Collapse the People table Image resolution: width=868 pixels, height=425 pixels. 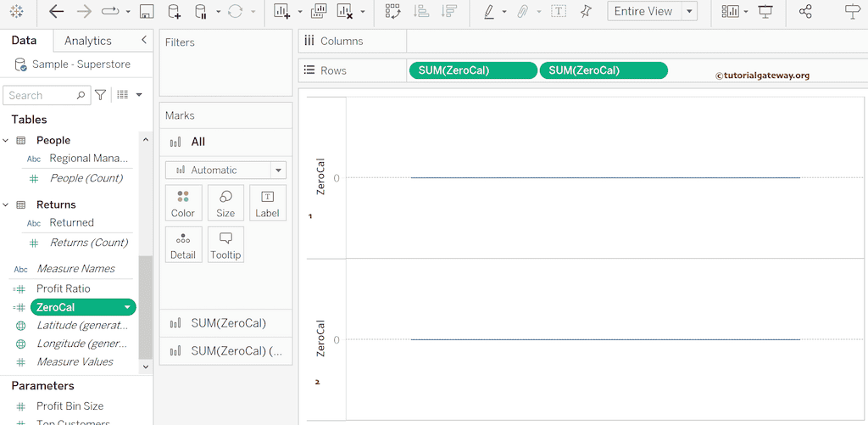coord(6,141)
